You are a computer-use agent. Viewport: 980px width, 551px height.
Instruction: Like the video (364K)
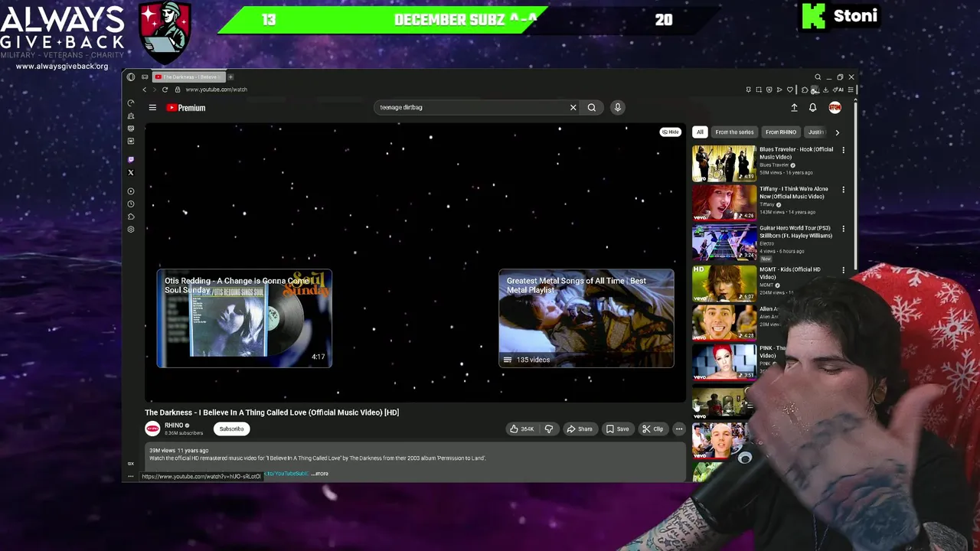click(521, 429)
